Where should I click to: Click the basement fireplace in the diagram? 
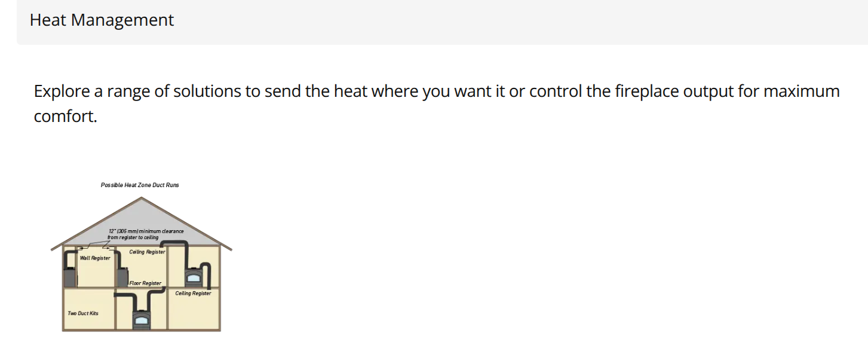point(141,320)
